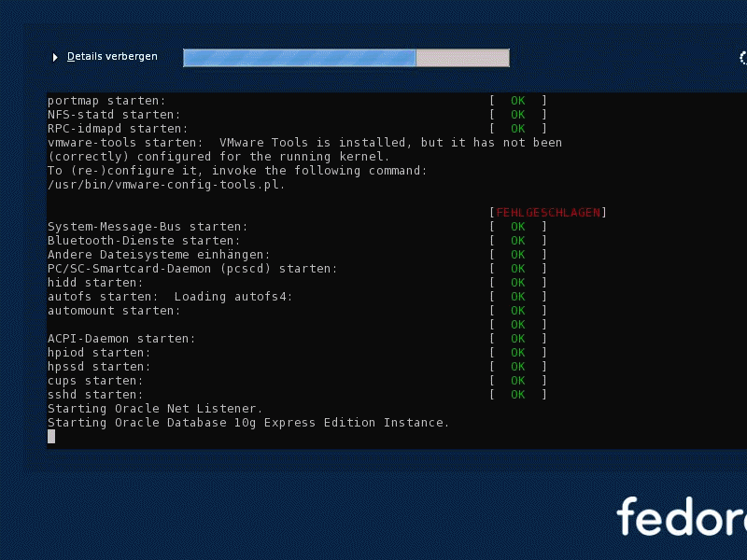The image size is (747, 560).
Task: Select the "ACPI-Daemon starten:" line
Action: pos(121,339)
